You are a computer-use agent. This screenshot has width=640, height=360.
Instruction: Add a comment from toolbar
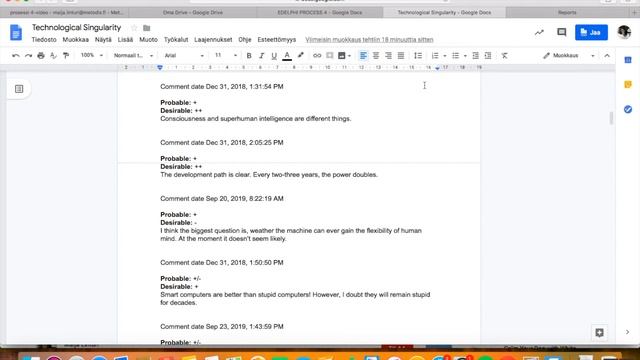pyautogui.click(x=329, y=56)
